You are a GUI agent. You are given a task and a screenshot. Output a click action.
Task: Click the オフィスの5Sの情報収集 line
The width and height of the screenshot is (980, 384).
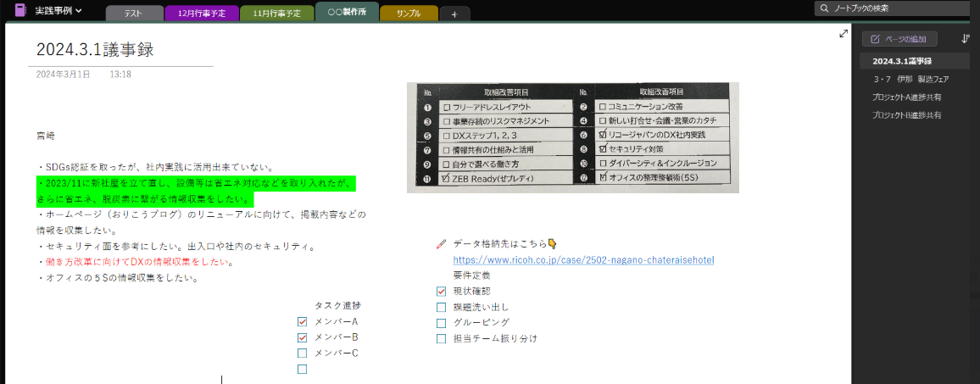118,278
